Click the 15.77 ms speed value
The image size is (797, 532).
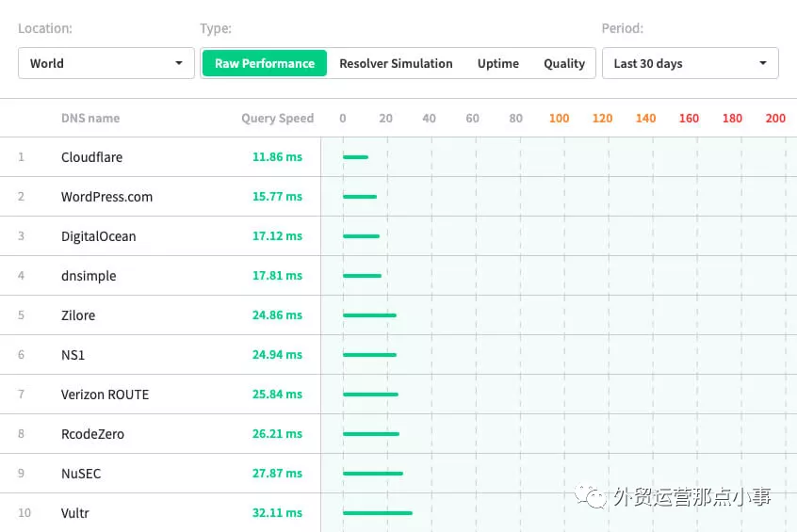277,197
